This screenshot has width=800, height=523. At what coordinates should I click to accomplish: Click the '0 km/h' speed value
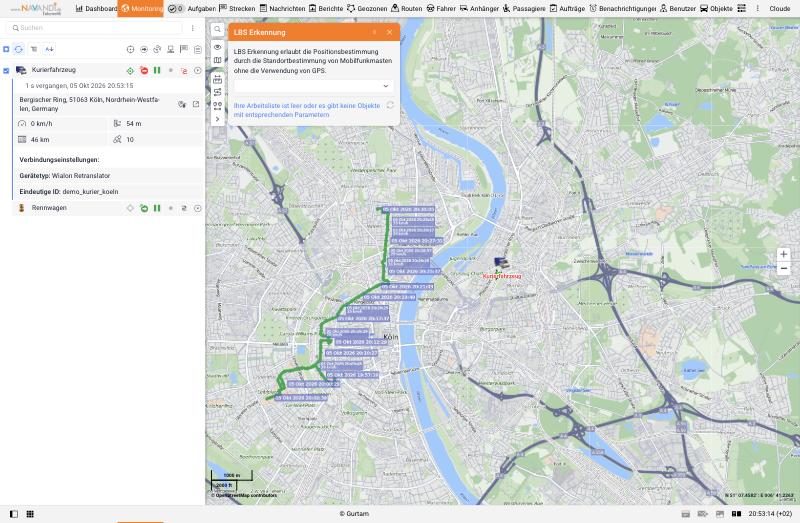tap(41, 123)
